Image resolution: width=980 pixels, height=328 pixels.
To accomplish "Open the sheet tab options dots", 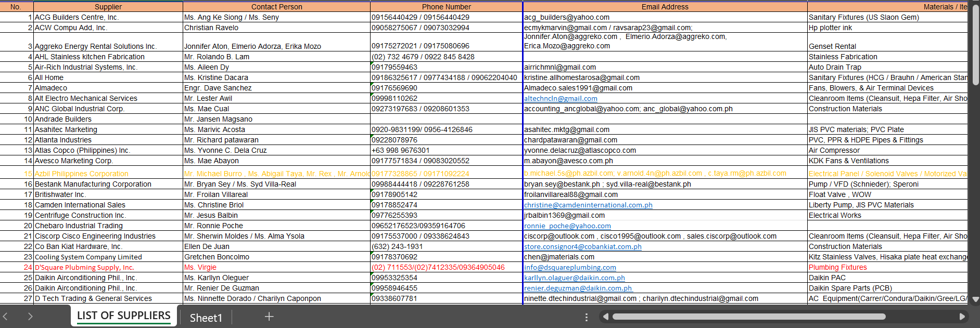I will coord(586,317).
